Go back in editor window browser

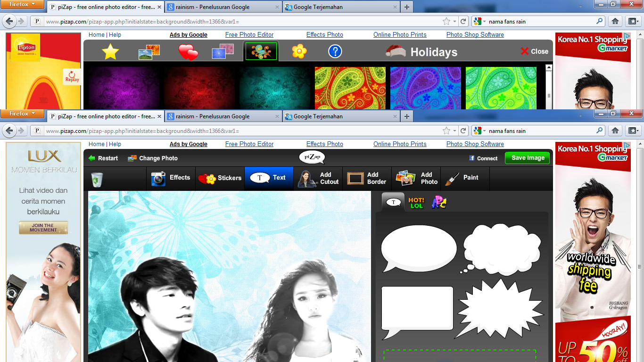[x=10, y=131]
